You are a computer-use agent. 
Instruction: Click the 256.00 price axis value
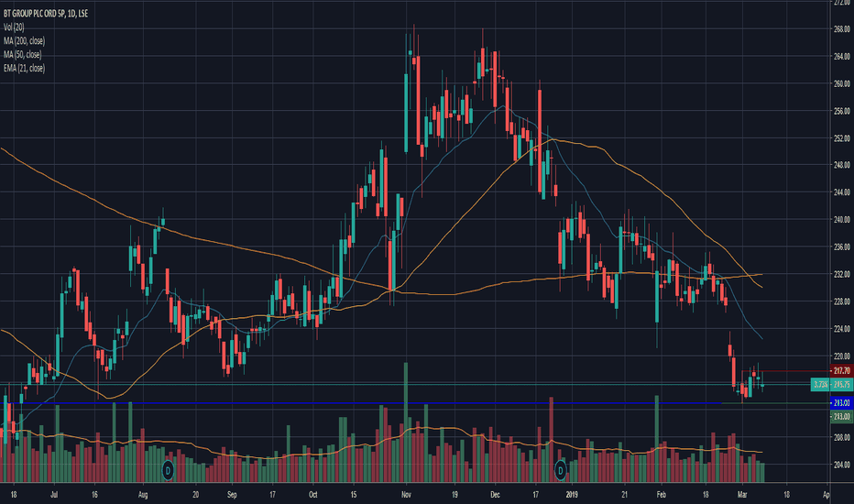tap(842, 111)
